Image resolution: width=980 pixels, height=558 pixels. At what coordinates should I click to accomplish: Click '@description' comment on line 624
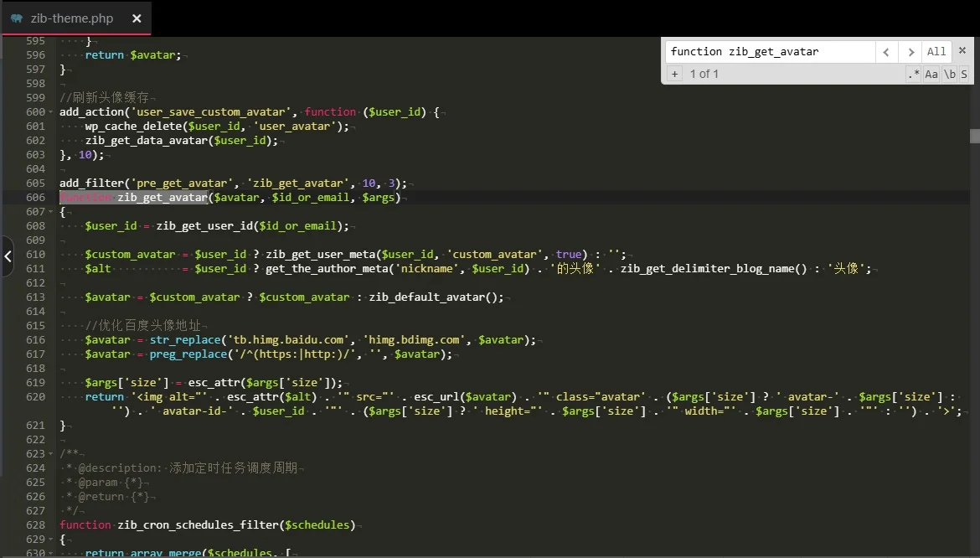coord(120,468)
